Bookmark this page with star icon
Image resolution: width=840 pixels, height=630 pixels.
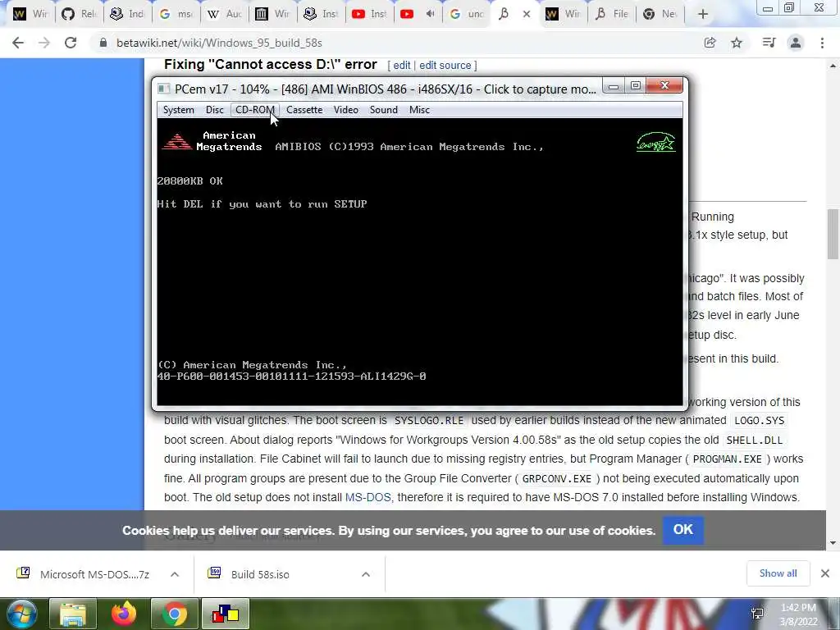coord(737,43)
